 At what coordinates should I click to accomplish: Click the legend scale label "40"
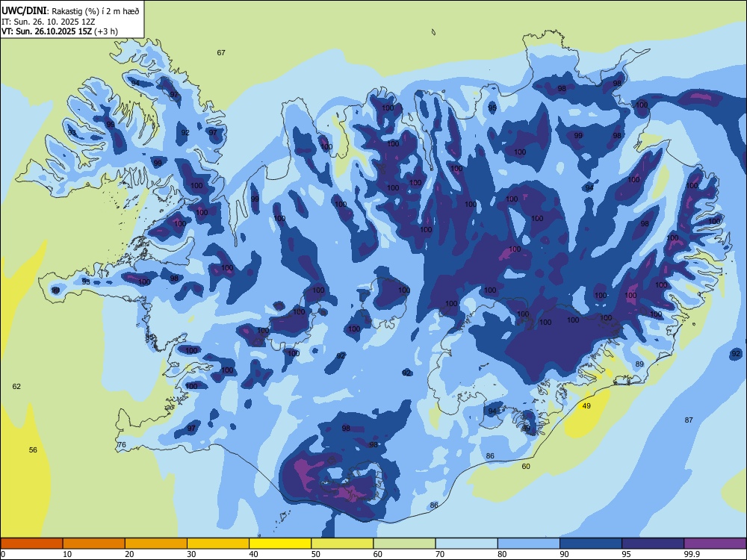point(253,554)
